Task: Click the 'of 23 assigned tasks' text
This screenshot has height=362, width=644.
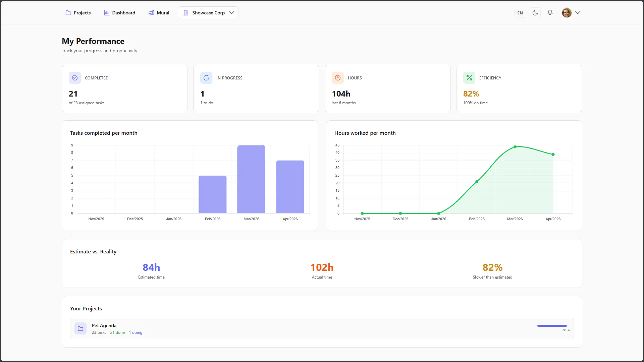Action: point(87,103)
